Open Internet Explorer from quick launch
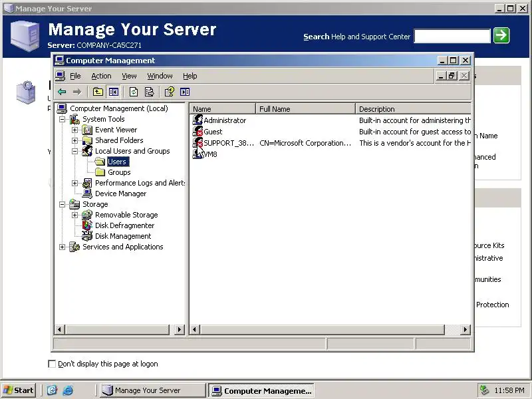The height and width of the screenshot is (399, 532). [x=68, y=390]
